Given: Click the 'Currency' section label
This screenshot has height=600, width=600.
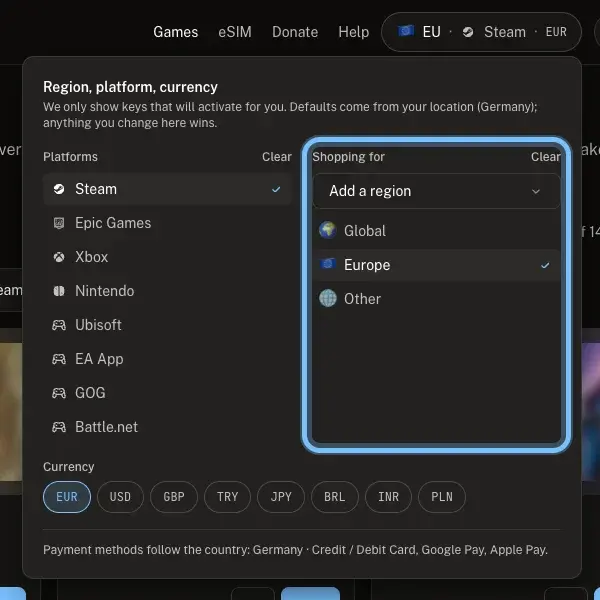Looking at the screenshot, I should click(68, 467).
